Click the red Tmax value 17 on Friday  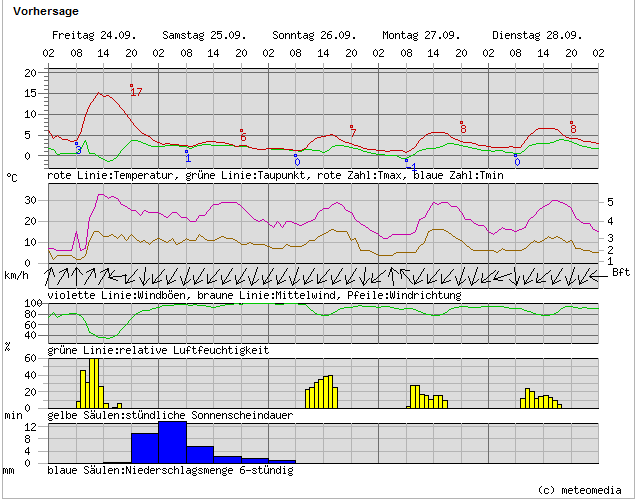pyautogui.click(x=136, y=92)
